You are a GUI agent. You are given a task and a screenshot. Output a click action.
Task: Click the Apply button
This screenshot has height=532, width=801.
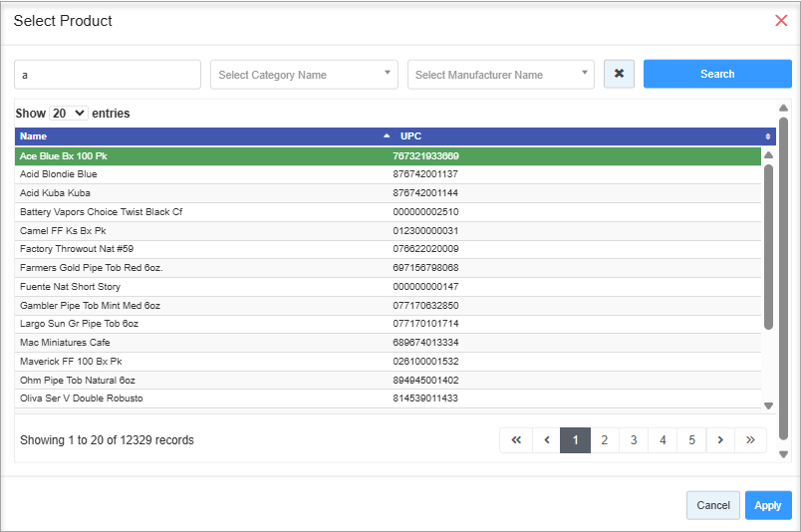pyautogui.click(x=767, y=505)
